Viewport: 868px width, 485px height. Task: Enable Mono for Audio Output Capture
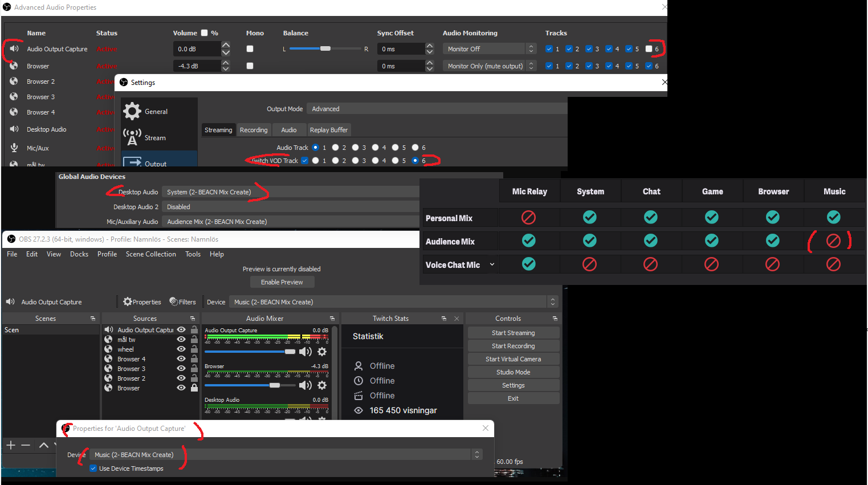tap(249, 48)
